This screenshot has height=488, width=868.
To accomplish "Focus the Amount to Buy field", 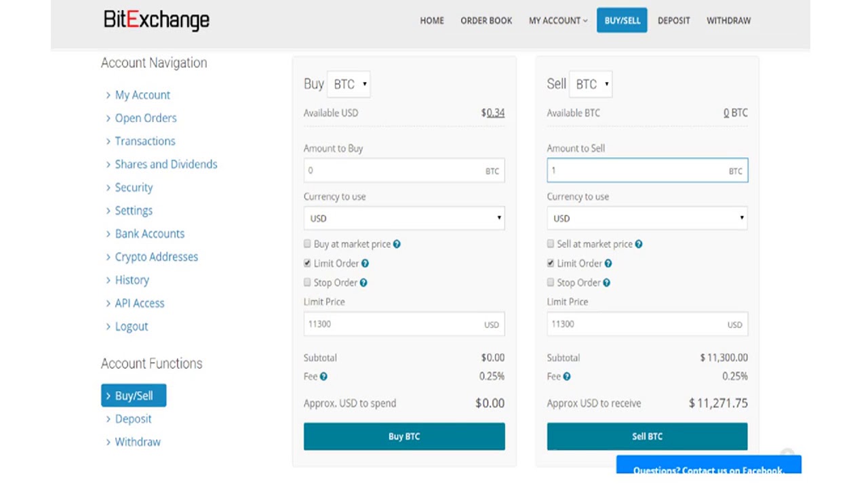I will 404,171.
